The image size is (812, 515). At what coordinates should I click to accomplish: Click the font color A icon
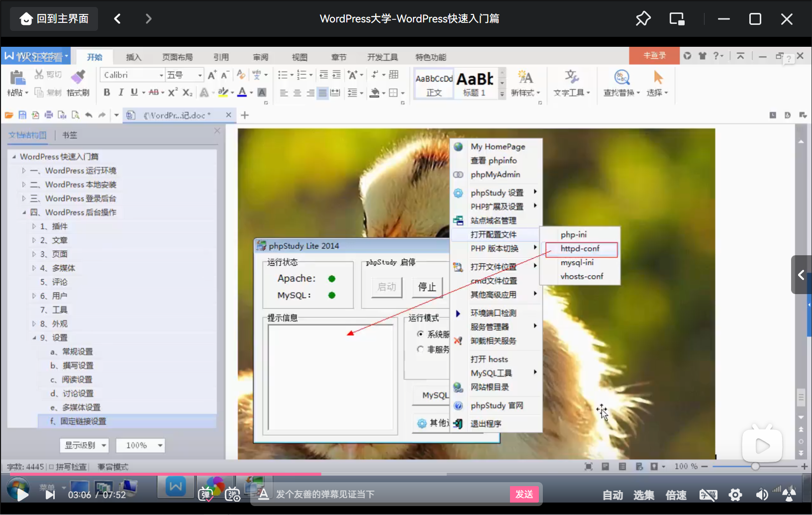tap(242, 93)
